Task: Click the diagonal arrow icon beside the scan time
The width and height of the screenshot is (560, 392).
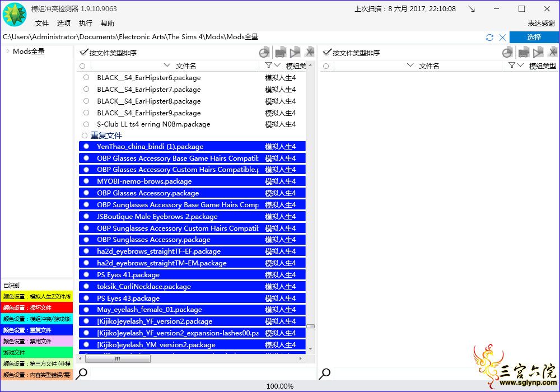Action: click(472, 9)
